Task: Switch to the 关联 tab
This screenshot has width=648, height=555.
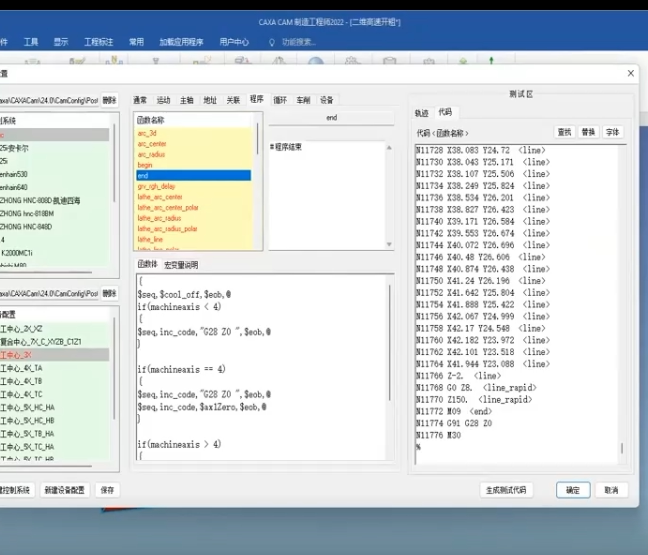Action: [233, 100]
